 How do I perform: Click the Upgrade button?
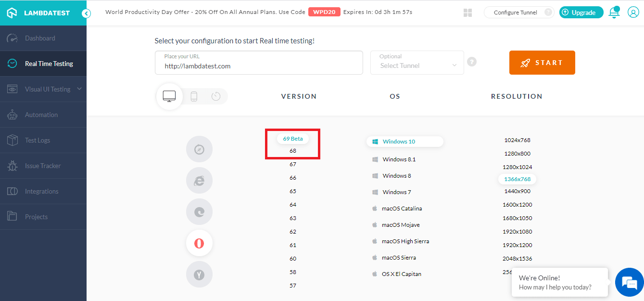pos(581,12)
